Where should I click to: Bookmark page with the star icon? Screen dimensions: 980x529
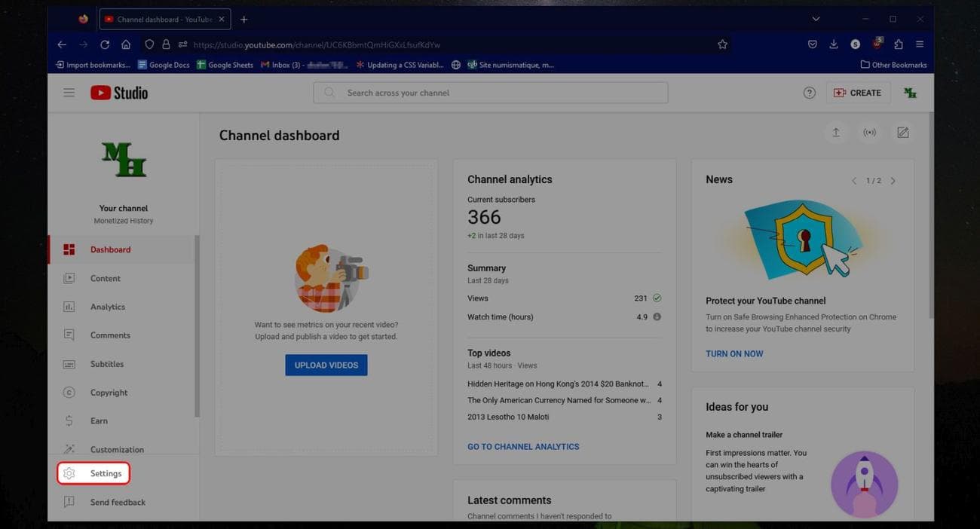coord(722,44)
